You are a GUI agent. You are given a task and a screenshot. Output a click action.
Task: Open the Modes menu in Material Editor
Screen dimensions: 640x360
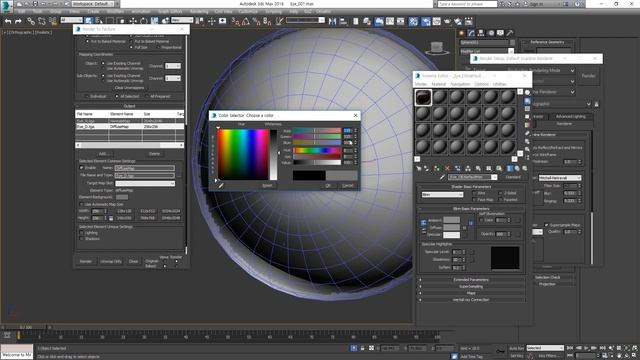coord(421,84)
